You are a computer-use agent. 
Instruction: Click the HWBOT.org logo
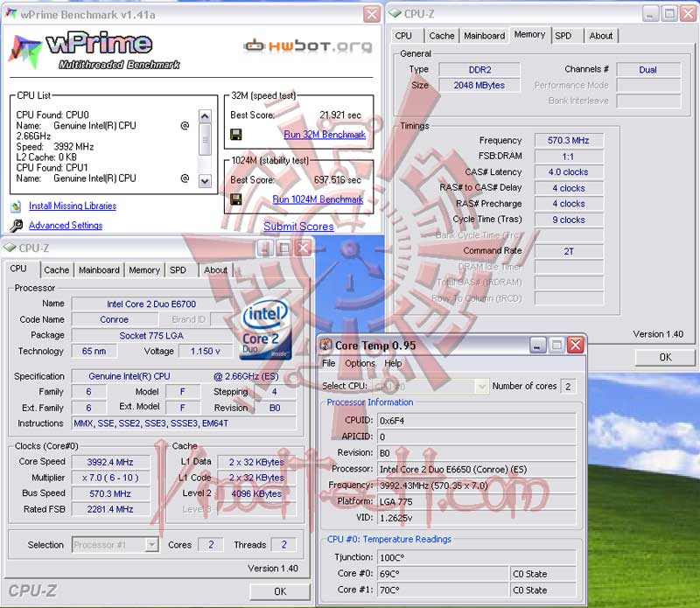point(308,45)
